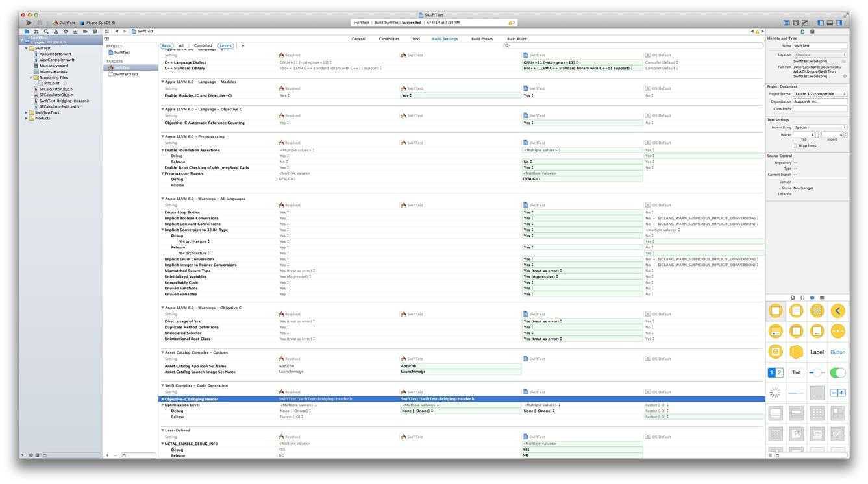Hide the project and targets list sidebar
Viewport: 868px width, 484px height.
tap(106, 38)
